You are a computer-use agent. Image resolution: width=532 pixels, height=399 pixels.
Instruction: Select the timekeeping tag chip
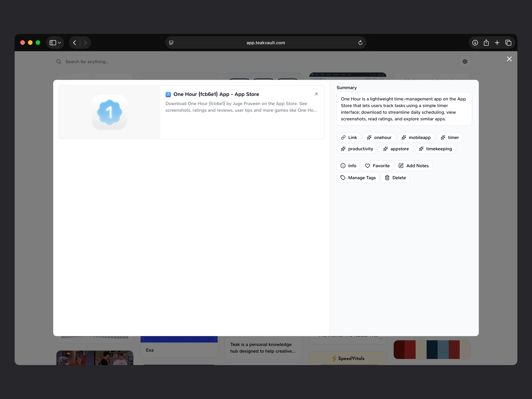pos(435,149)
